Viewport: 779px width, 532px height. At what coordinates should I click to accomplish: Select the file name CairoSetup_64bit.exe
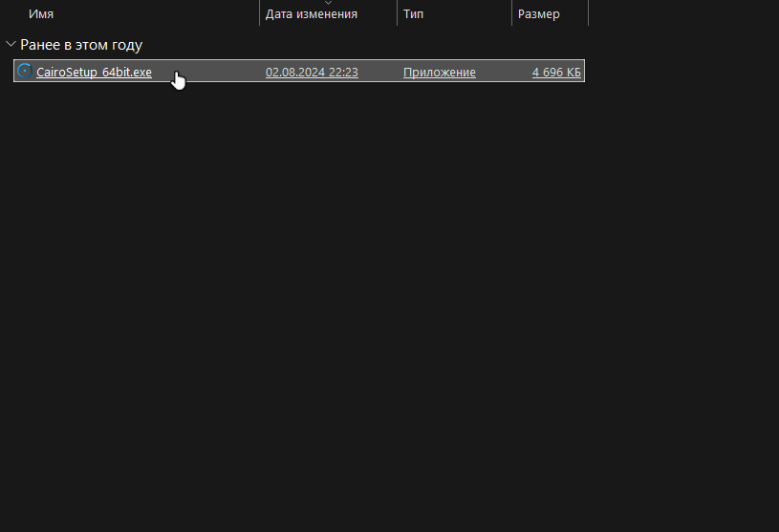pos(94,72)
